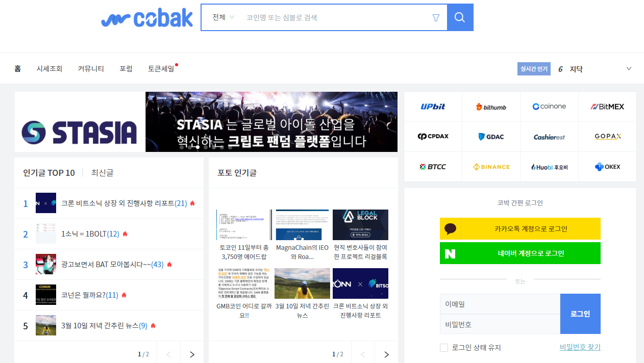
Task: Open photo post GMB코인 어디로 갈까요
Action: [x=244, y=294]
